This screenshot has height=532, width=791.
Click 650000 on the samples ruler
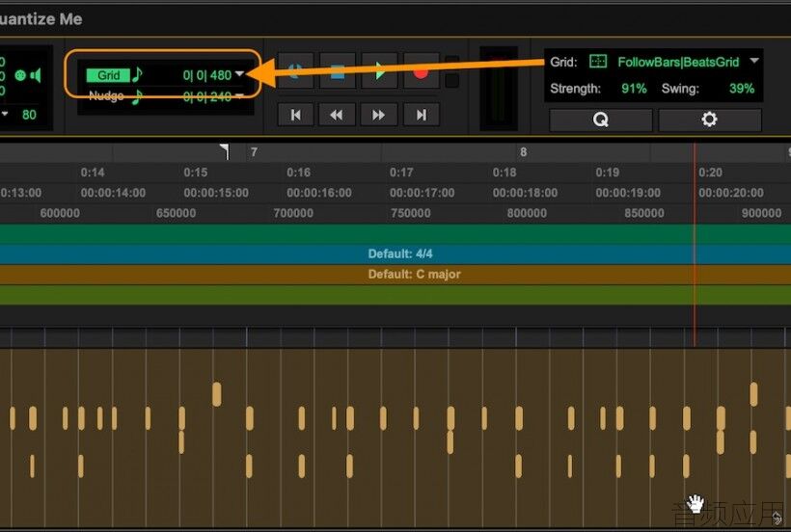(x=177, y=213)
